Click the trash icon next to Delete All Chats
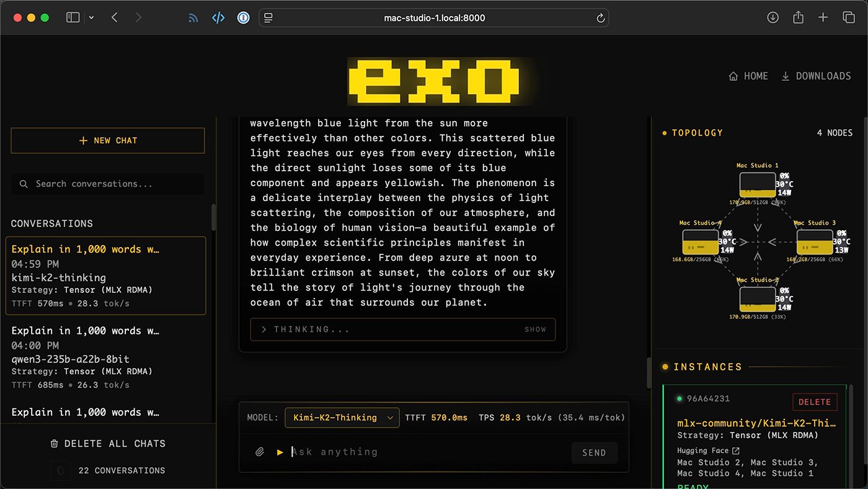This screenshot has width=868, height=489. pyautogui.click(x=55, y=443)
